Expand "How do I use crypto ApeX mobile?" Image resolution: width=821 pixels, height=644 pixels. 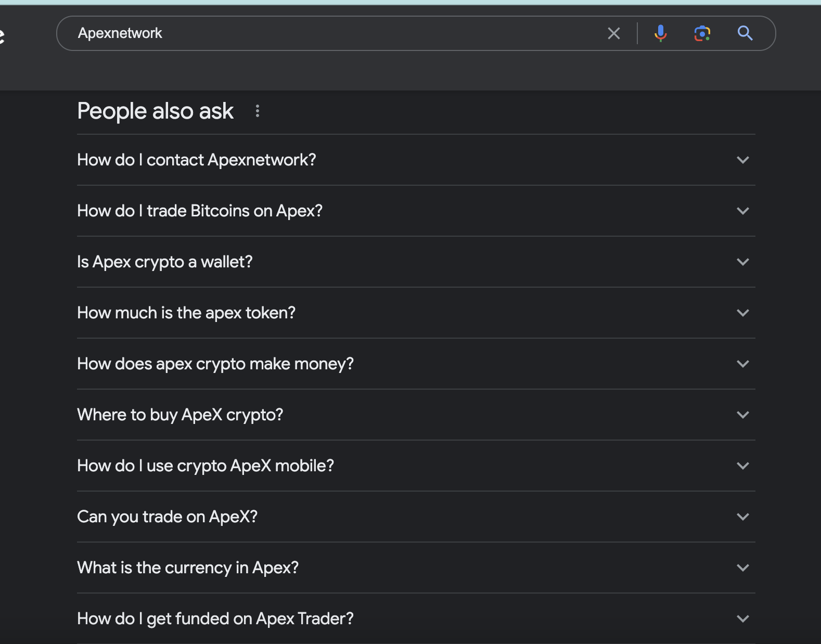tap(742, 466)
